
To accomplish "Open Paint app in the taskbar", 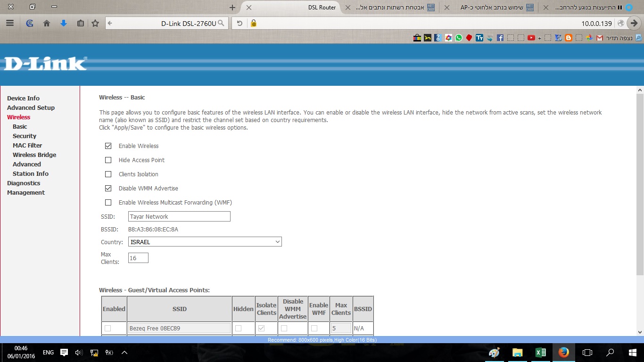I will 495,353.
